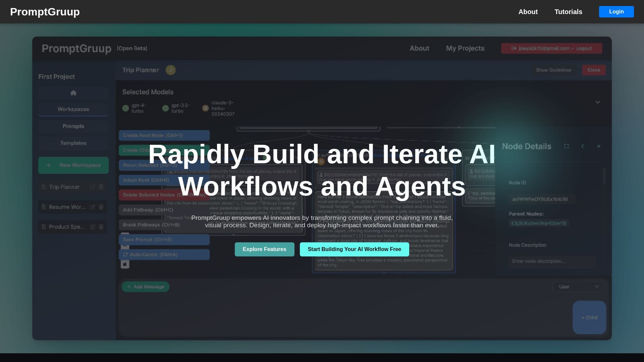Viewport: 644px width, 362px height.
Task: Select the Templates tab in sidebar
Action: (73, 143)
